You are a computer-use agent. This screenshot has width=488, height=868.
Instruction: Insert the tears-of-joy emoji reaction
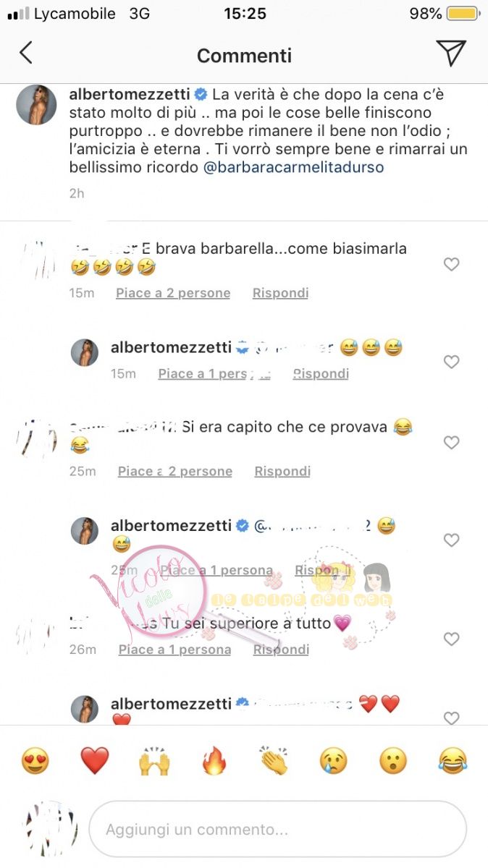click(x=453, y=761)
